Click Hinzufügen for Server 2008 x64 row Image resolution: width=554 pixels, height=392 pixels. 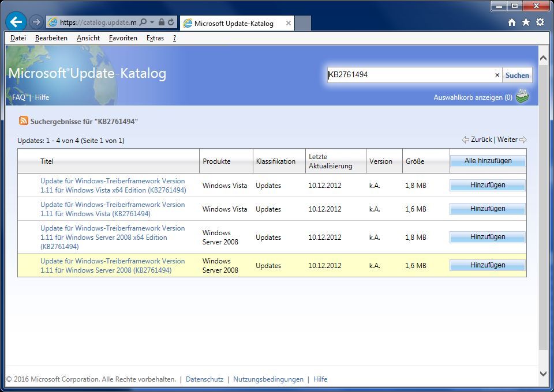click(x=488, y=237)
